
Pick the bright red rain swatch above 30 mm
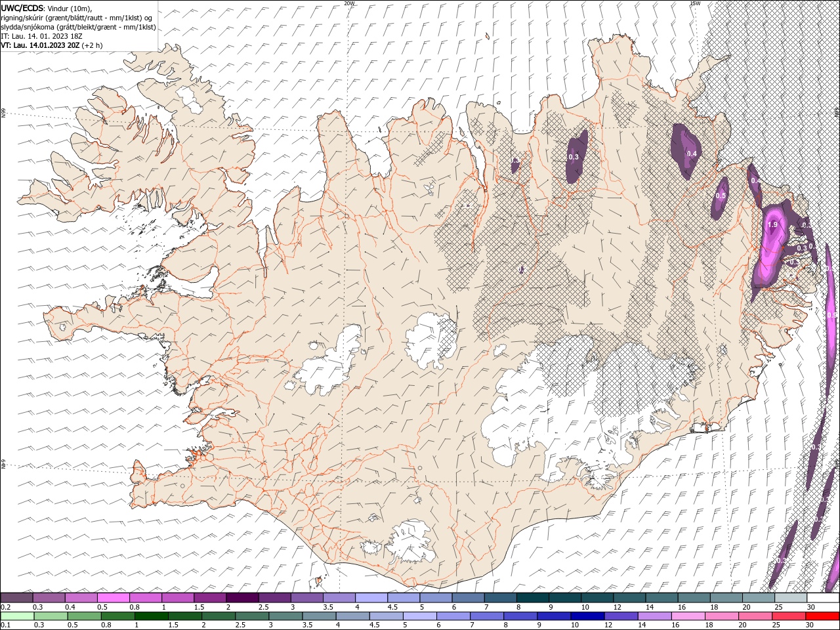coord(823,616)
